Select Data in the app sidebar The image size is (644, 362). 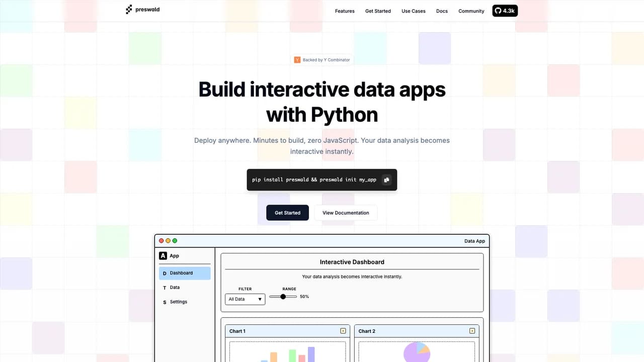(x=185, y=288)
